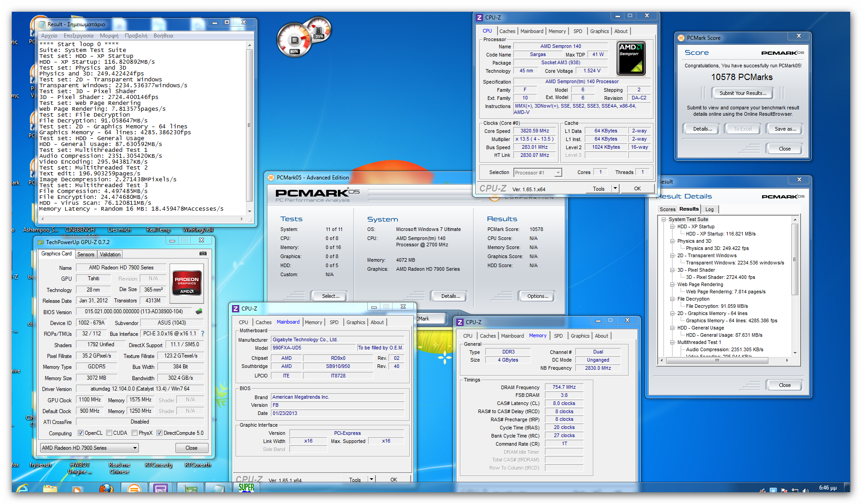Switch to the Scores tab in Result Details
The image size is (862, 504).
pyautogui.click(x=667, y=209)
